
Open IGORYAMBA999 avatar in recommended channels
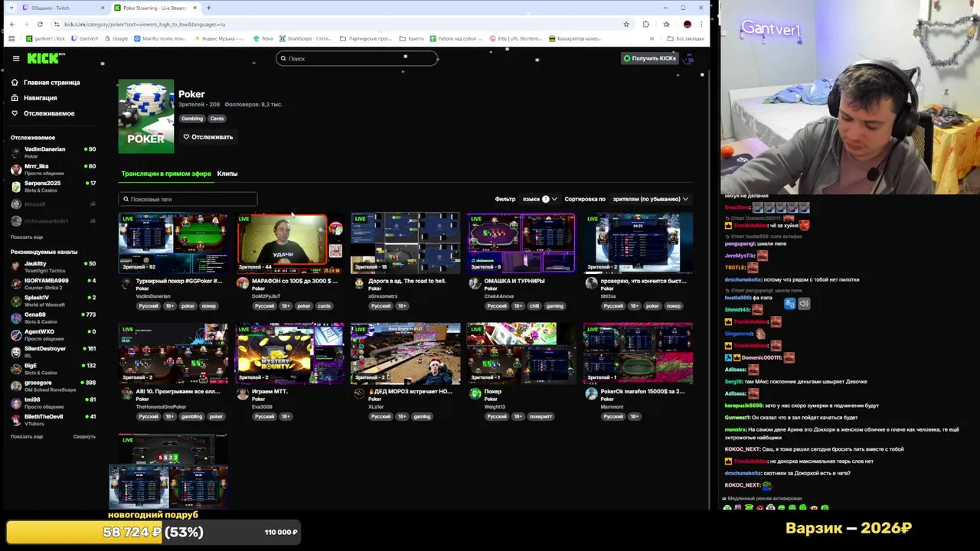[x=16, y=283]
